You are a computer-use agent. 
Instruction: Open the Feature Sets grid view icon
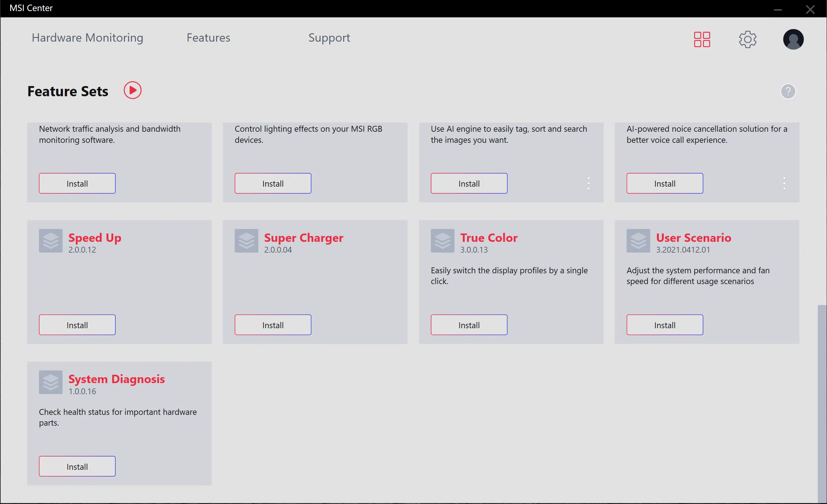tap(702, 39)
